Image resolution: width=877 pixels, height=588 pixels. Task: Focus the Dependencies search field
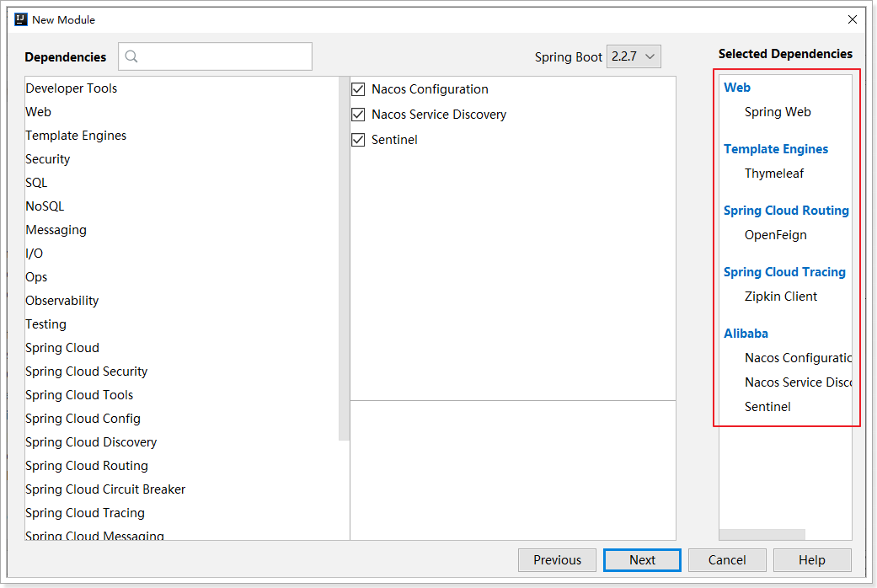click(x=216, y=56)
